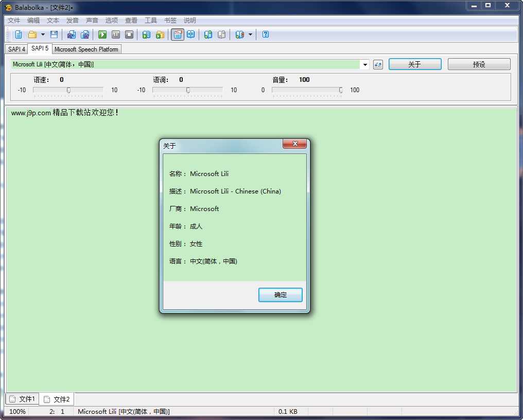Open batch file converter icon

[160, 34]
